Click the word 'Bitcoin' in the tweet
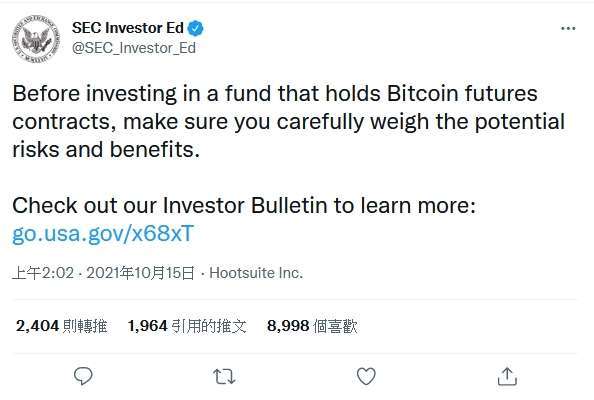Image resolution: width=594 pixels, height=400 pixels. [422, 94]
